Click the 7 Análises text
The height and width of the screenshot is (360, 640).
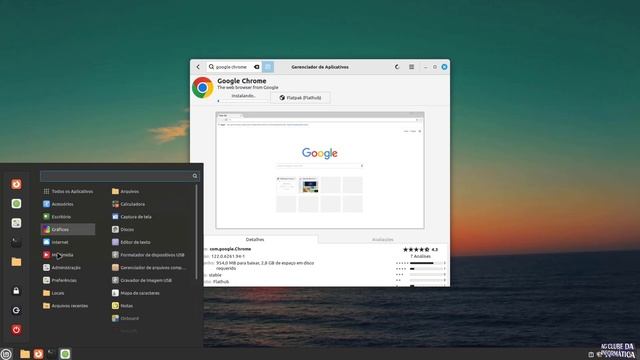pyautogui.click(x=420, y=256)
